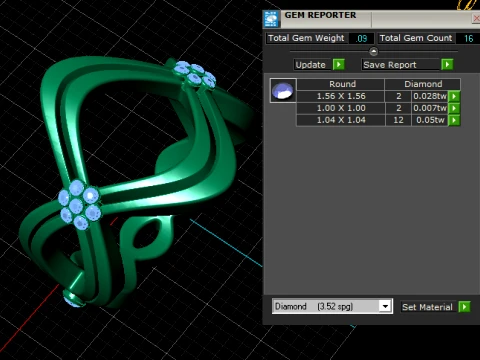
Task: Close the Gem Reporter panel
Action: pos(476,18)
